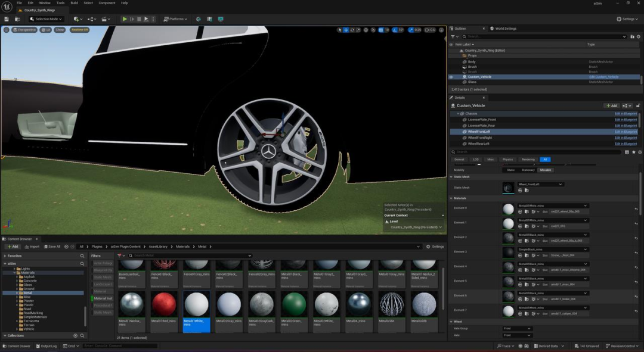The image size is (644, 352).
Task: Open the File menu
Action: [x=19, y=3]
